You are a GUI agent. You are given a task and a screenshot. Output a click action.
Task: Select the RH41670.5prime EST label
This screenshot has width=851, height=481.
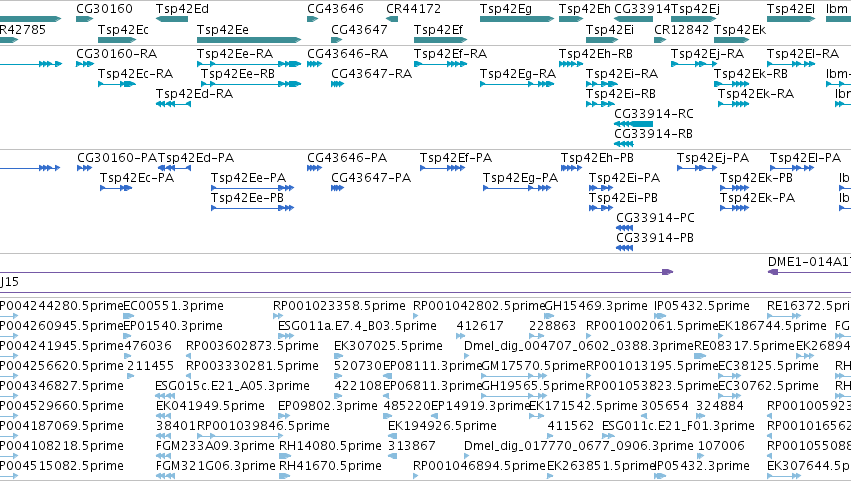(x=330, y=466)
